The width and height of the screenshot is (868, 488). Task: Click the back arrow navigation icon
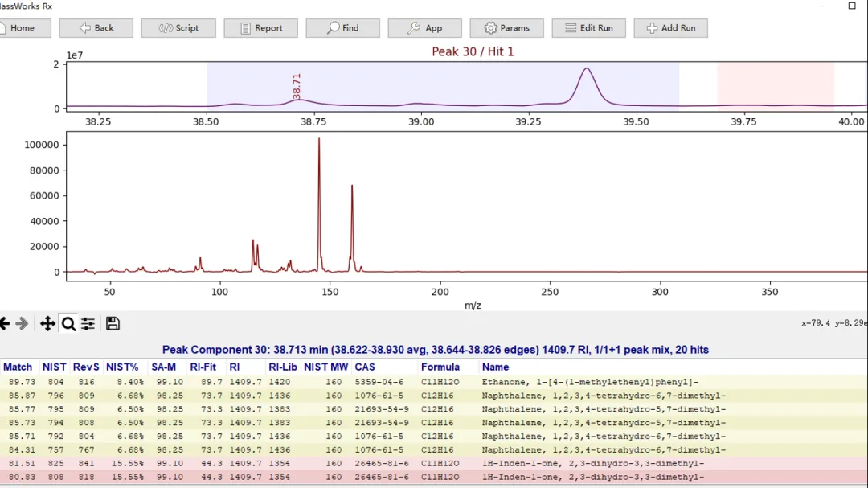[x=4, y=323]
